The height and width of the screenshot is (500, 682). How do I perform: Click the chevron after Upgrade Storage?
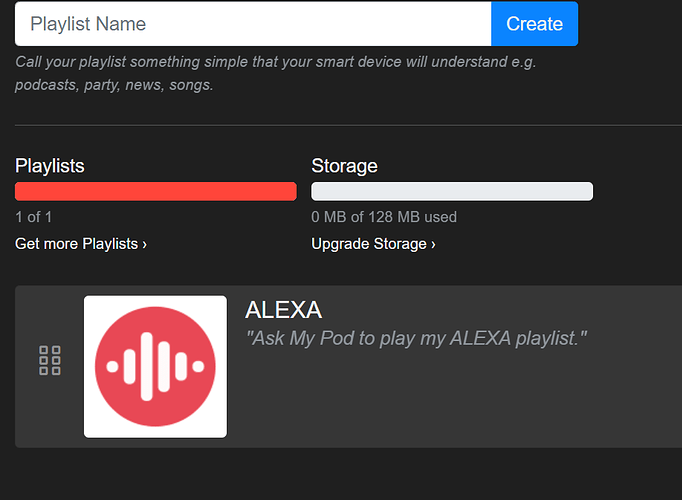point(433,245)
